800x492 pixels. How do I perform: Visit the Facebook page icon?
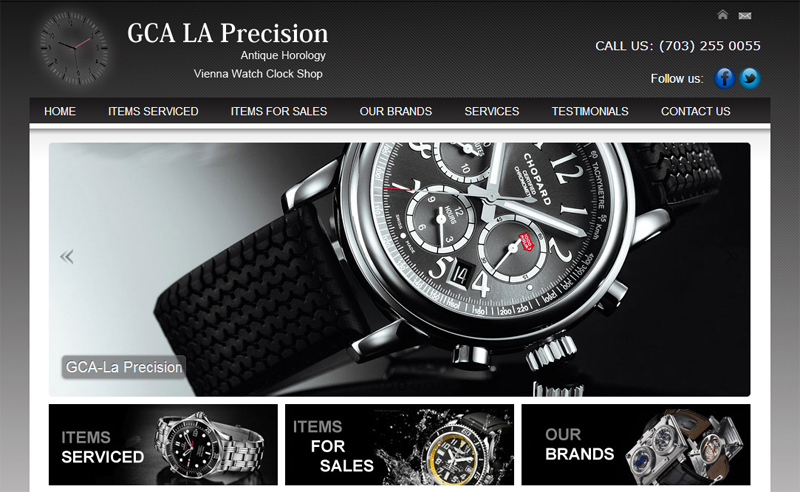coord(724,78)
